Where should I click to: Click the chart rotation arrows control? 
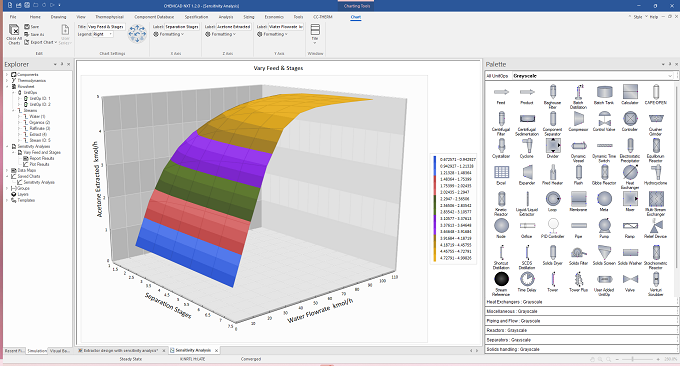137,33
